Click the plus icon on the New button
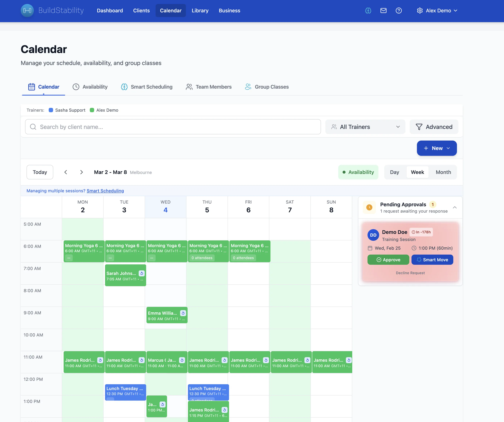 (x=426, y=148)
